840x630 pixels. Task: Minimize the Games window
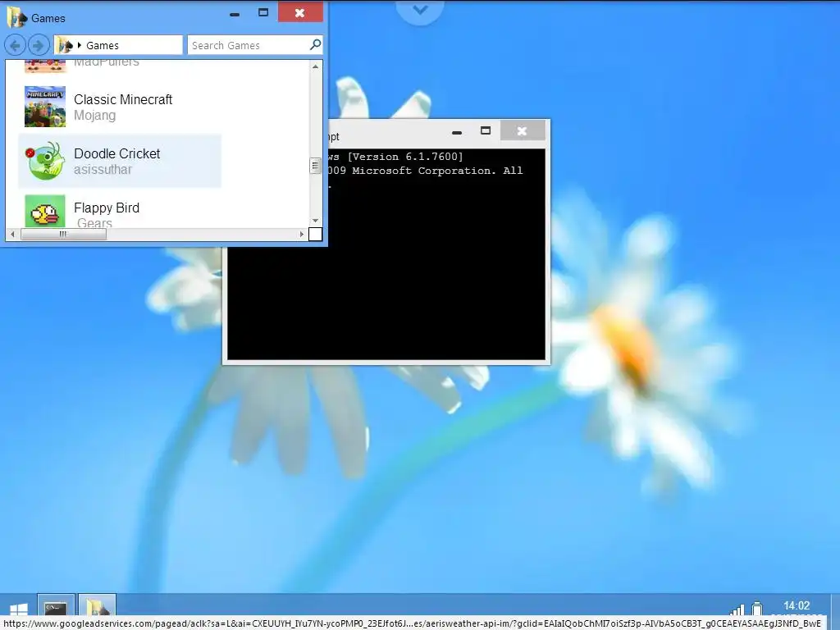[235, 14]
